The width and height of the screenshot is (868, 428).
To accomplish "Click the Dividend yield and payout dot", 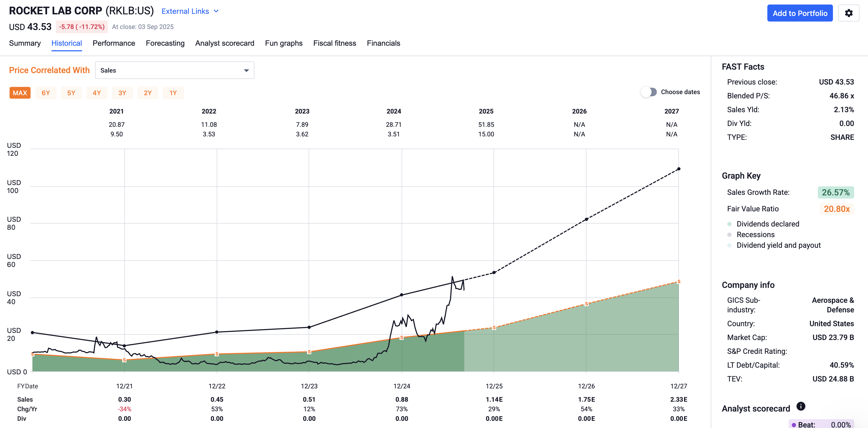I will point(729,246).
